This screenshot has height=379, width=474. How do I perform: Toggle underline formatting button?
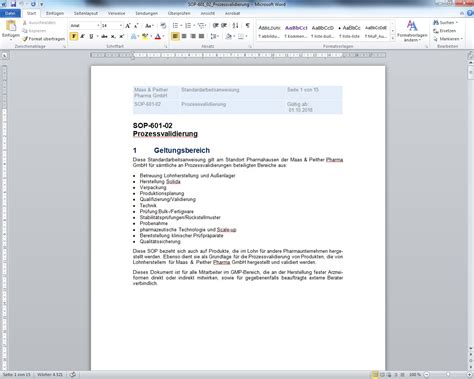point(91,36)
